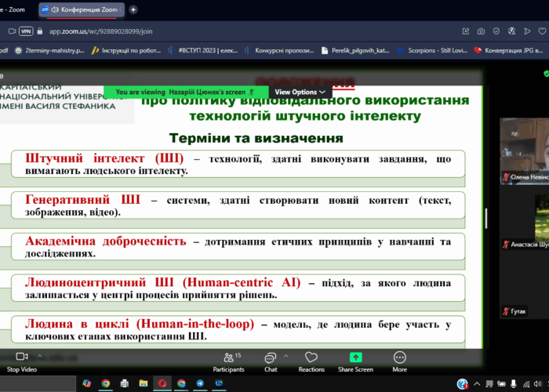Viewport: 549px width, 392px height.
Task: Open the Scorpions - Still Lovi... bookmark
Action: pos(433,50)
